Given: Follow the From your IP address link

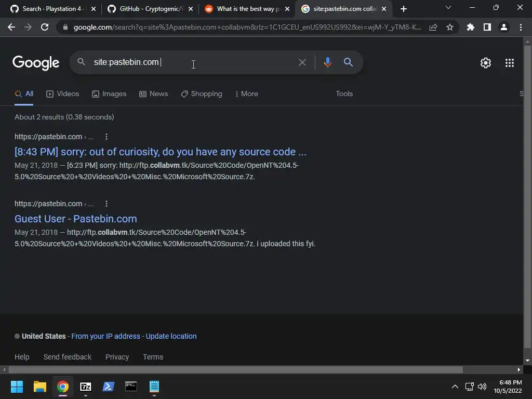Looking at the screenshot, I should click(106, 336).
